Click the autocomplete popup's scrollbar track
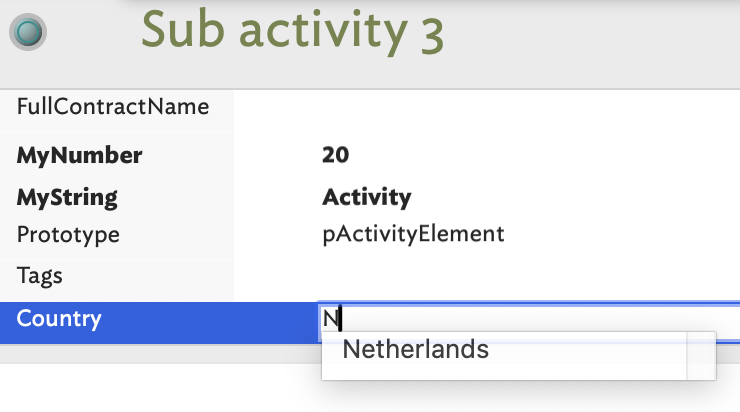 tap(701, 356)
